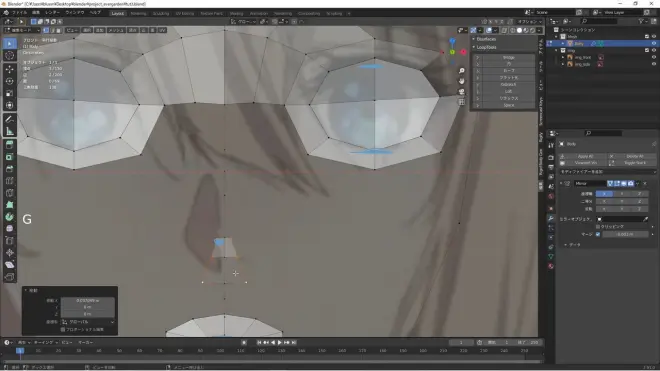660x371 pixels.
Task: Hide img_front with its eye icon
Action: click(x=654, y=57)
